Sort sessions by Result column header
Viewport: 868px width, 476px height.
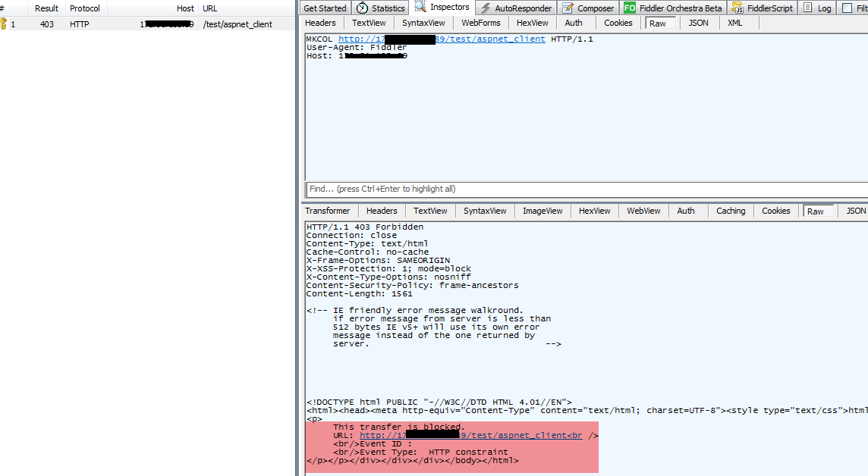[46, 8]
